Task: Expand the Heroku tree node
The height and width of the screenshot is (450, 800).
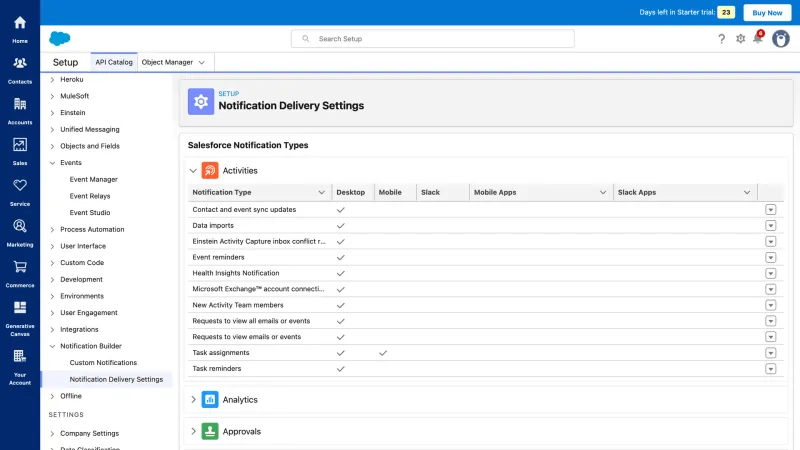Action: pos(52,80)
